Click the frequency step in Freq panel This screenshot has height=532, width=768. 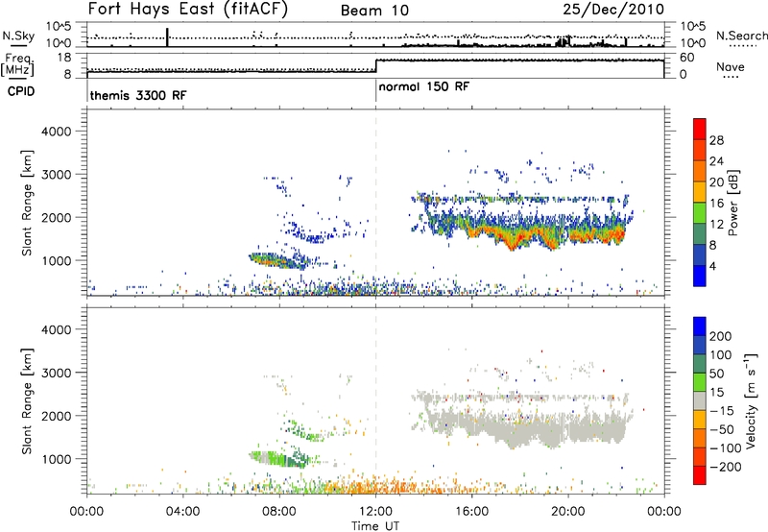(x=375, y=65)
